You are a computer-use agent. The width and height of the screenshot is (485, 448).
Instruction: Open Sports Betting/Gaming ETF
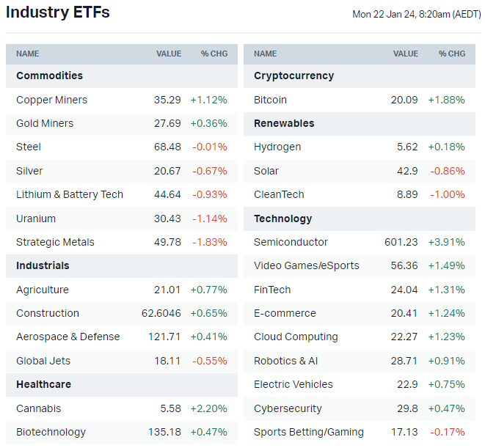(x=309, y=432)
